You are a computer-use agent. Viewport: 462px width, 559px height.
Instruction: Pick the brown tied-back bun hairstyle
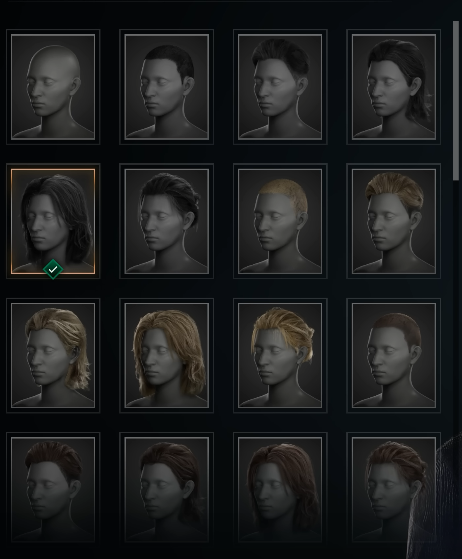[394, 489]
